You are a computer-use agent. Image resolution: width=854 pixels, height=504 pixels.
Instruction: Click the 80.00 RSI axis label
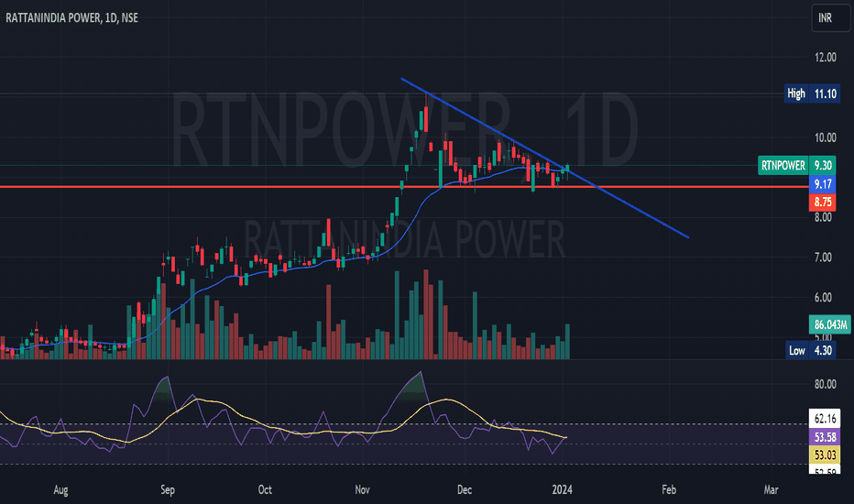[x=825, y=384]
